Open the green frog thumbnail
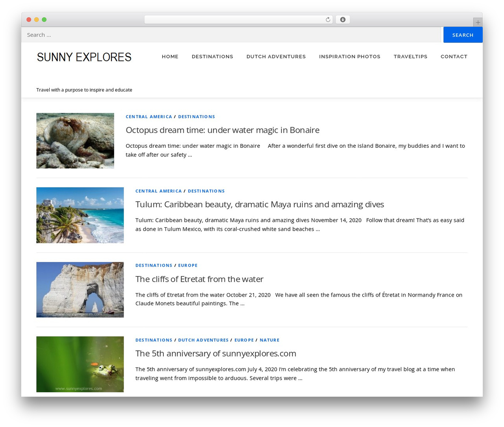 tap(80, 364)
